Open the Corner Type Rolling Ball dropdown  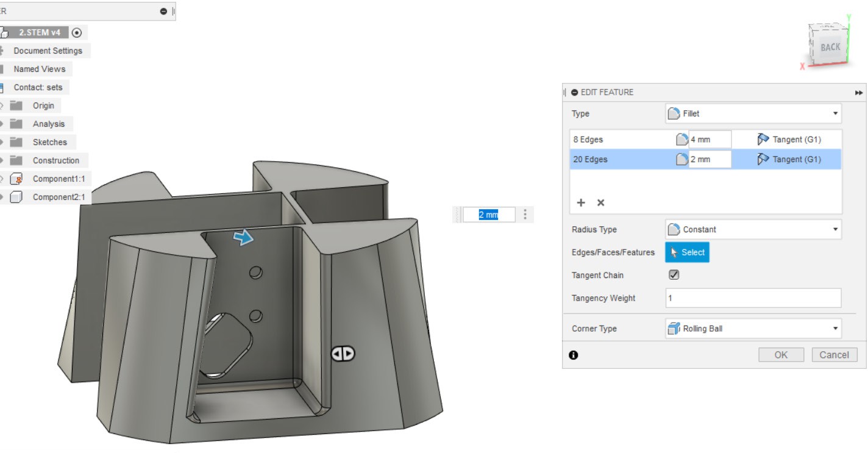[x=753, y=329]
